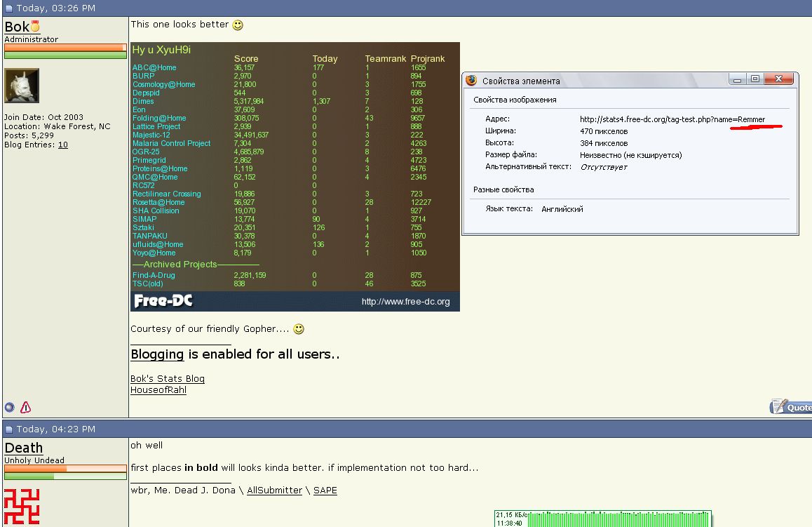This screenshot has width=812, height=527.
Task: Click the 'Hy u XyuH9i' name in the stats image
Action: pos(161,50)
